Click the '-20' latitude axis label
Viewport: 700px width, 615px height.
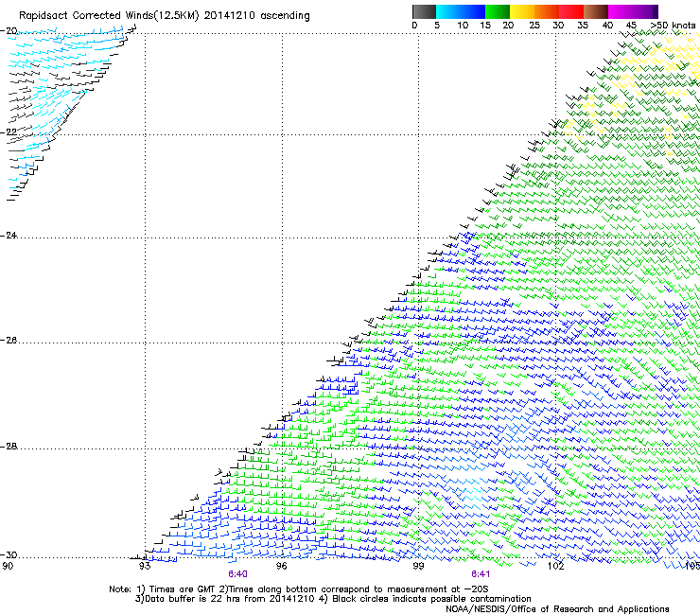pos(9,31)
